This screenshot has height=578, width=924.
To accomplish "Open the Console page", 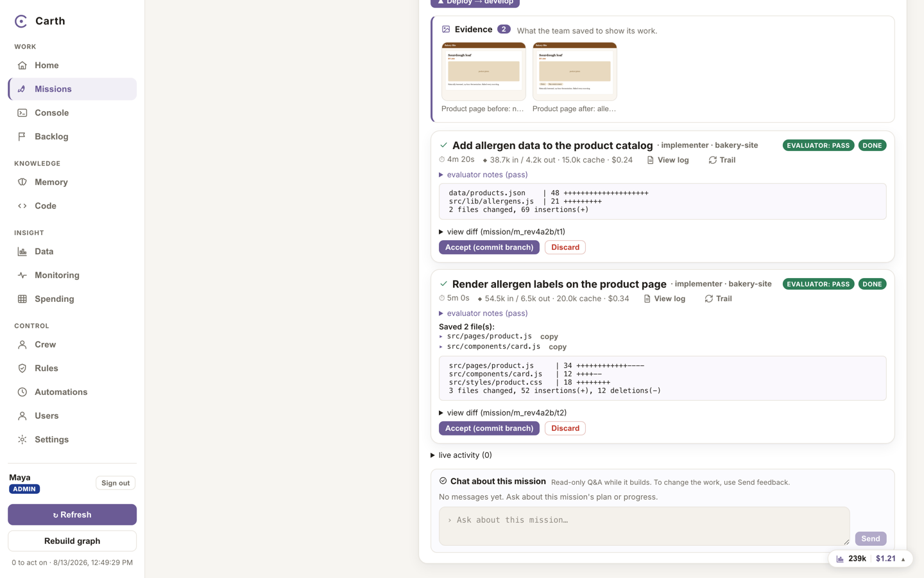I will (x=72, y=113).
